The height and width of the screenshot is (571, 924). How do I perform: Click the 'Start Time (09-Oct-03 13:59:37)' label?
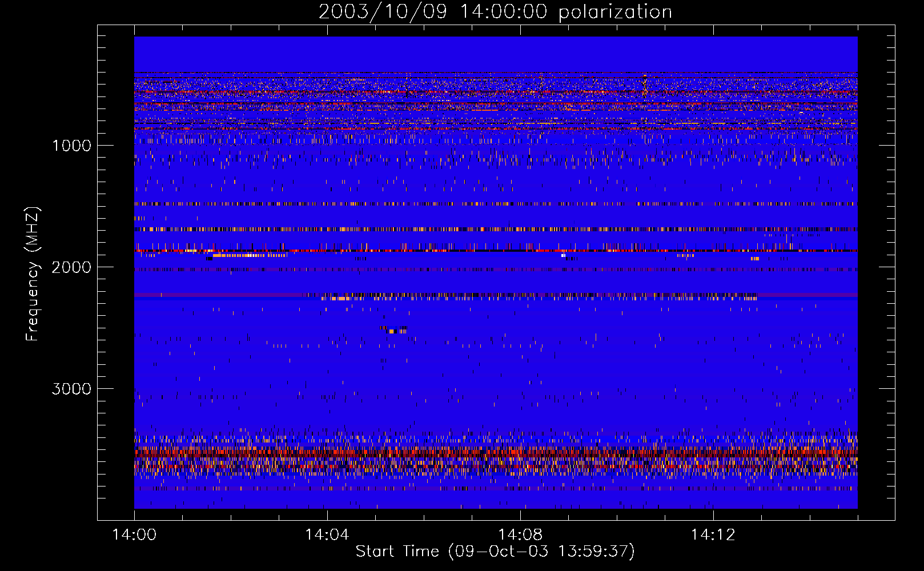pos(495,551)
